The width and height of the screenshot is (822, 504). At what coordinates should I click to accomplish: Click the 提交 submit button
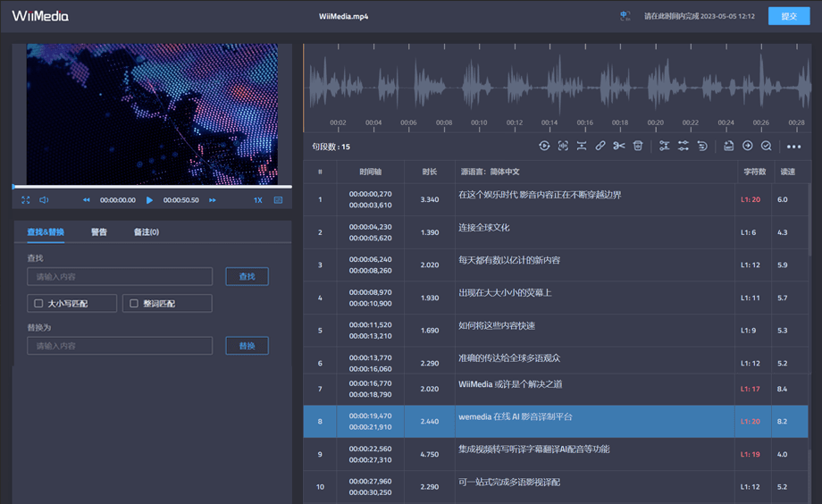click(x=789, y=16)
